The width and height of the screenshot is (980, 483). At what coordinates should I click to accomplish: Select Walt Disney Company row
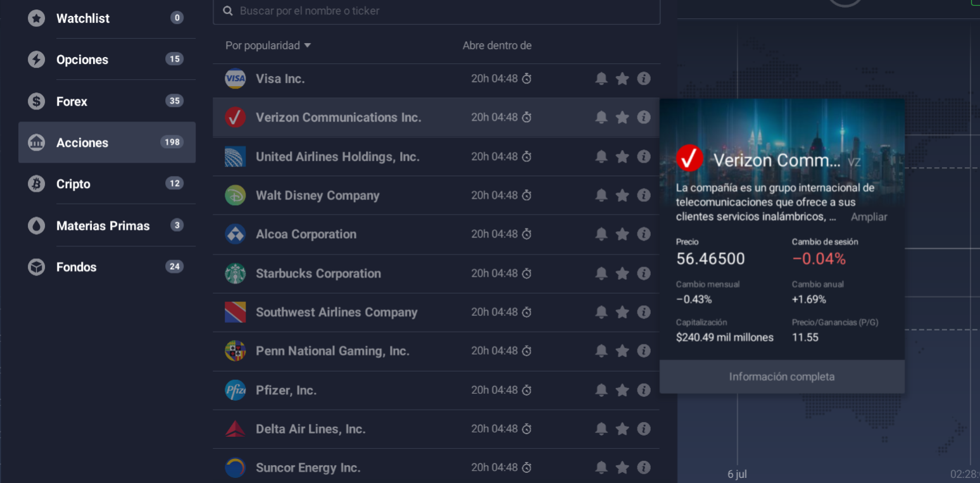tap(436, 196)
